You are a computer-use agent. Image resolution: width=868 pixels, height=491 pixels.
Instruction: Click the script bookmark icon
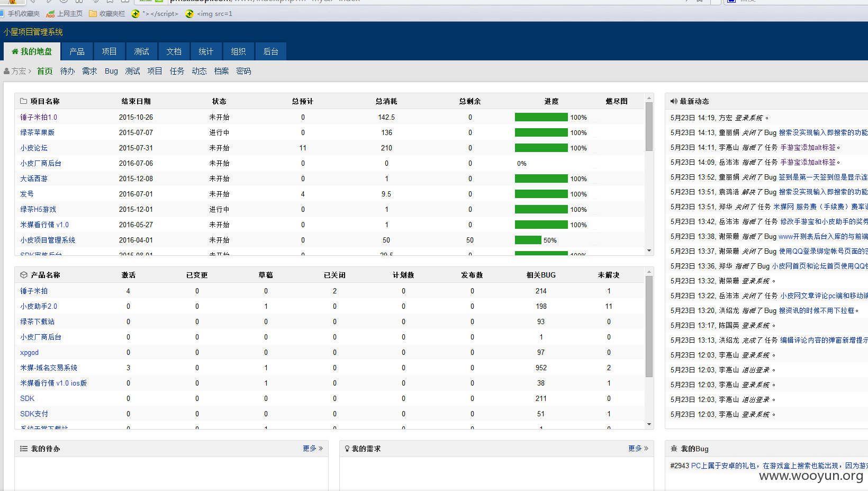pyautogui.click(x=135, y=14)
